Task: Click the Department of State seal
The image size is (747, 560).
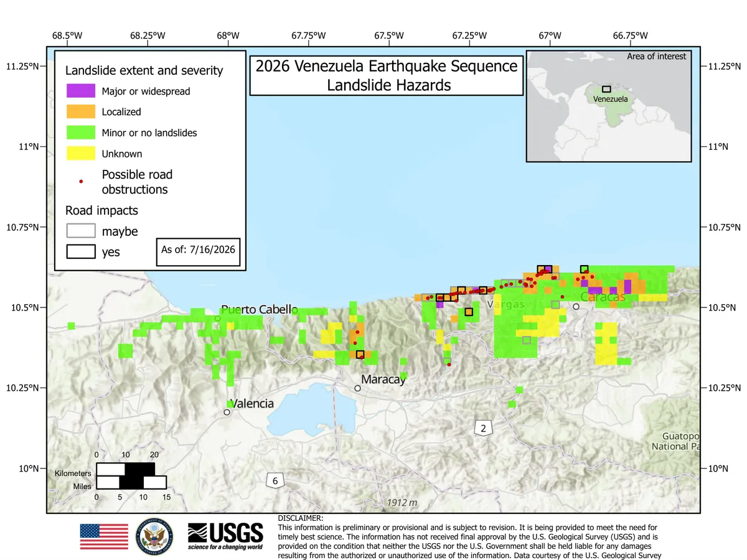Action: [154, 536]
